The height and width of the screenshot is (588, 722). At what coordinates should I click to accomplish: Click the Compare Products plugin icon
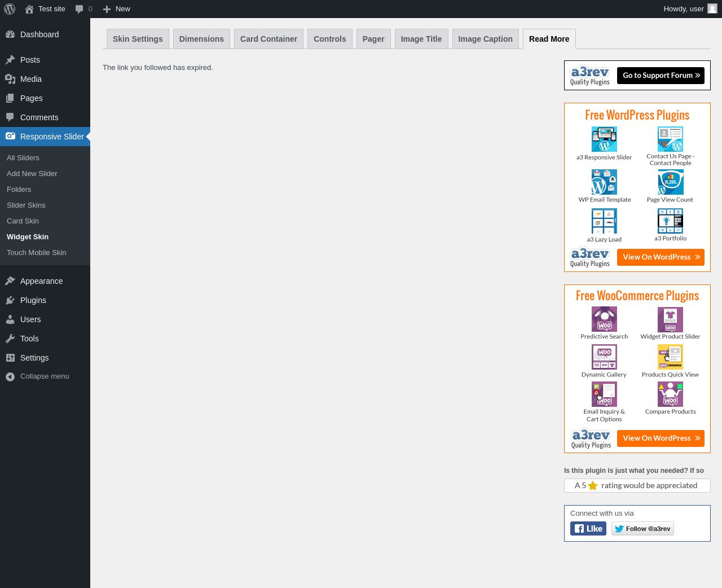click(670, 394)
